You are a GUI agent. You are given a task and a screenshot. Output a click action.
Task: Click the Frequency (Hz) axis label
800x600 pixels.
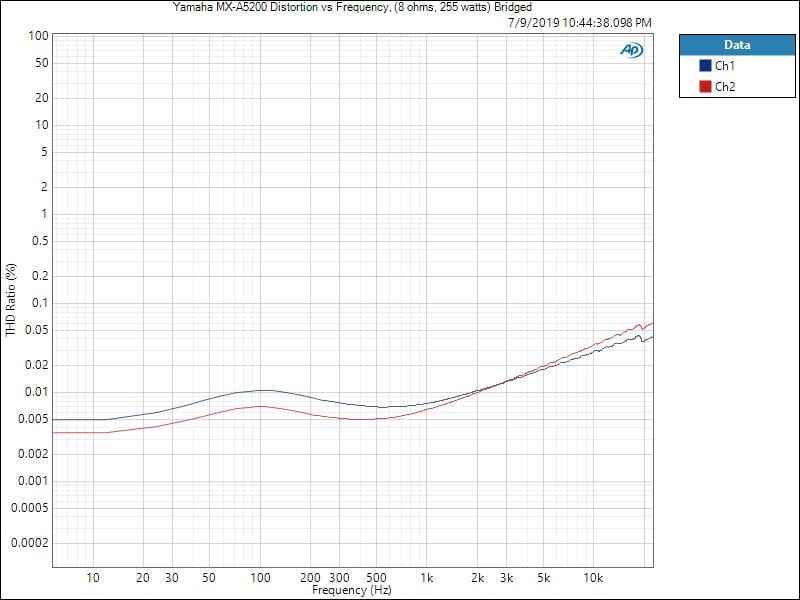coord(352,591)
